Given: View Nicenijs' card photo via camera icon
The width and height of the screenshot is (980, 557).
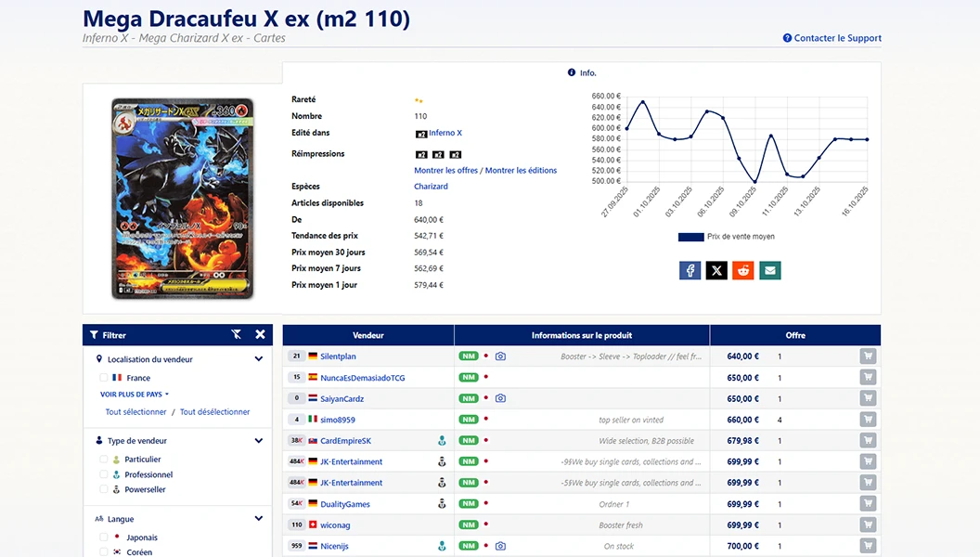Looking at the screenshot, I should [x=500, y=546].
